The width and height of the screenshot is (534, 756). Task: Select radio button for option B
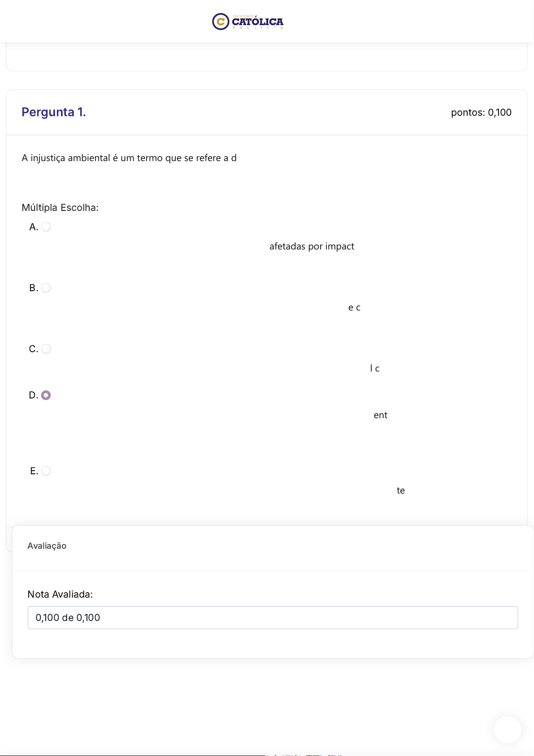[46, 288]
